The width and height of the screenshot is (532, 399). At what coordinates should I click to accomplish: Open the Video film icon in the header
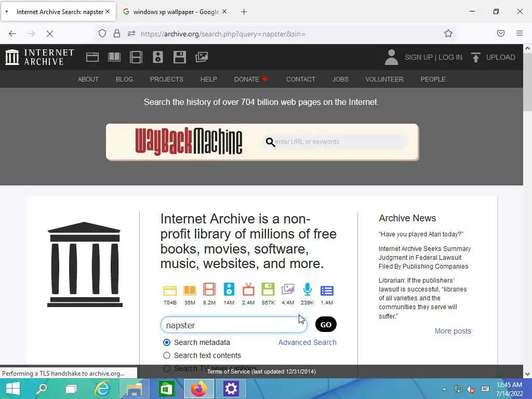[136, 57]
